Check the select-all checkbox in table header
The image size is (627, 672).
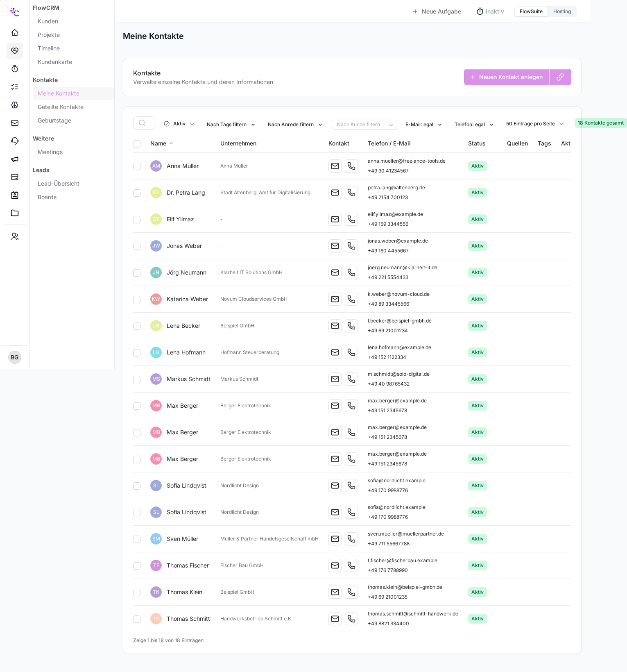(137, 144)
